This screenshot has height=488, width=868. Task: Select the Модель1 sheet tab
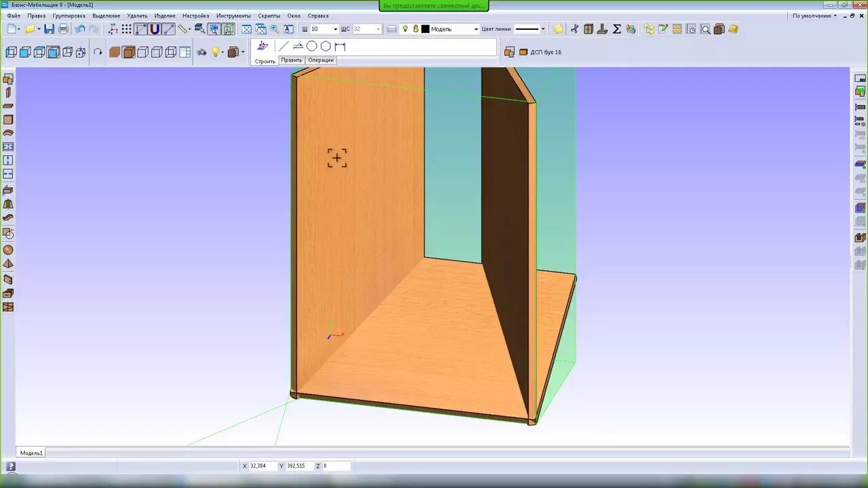coord(31,453)
